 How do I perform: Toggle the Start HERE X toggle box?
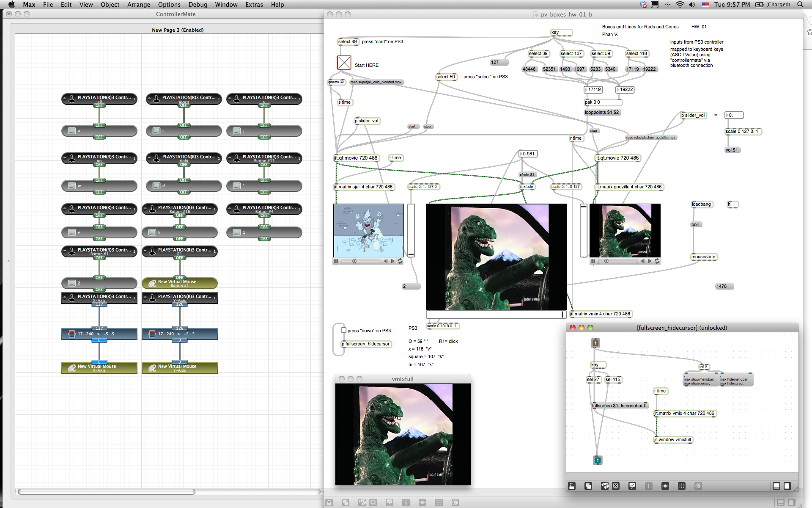tap(344, 63)
